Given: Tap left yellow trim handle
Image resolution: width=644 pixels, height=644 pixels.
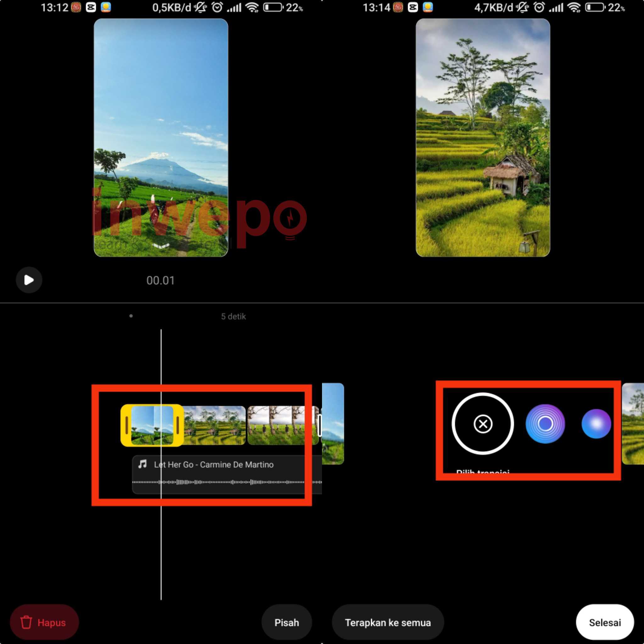Looking at the screenshot, I should click(x=127, y=425).
